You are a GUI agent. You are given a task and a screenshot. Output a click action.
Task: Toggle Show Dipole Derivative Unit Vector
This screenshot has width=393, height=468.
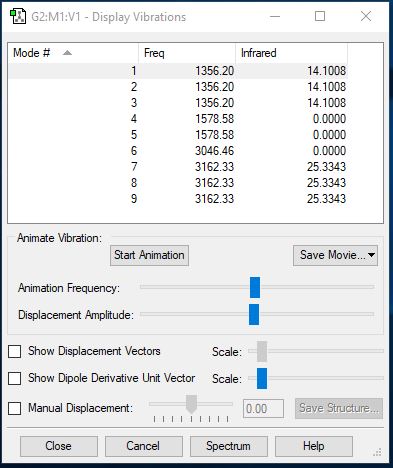(x=15, y=378)
